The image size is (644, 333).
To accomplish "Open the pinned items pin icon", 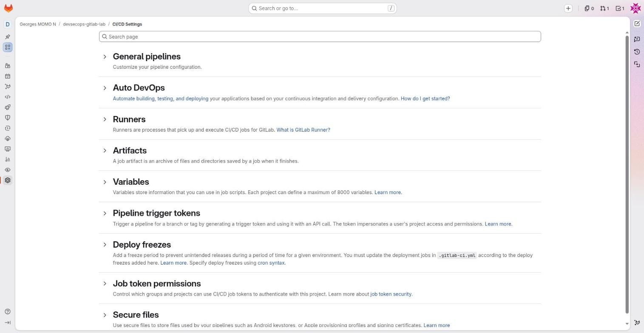I will 8,37.
